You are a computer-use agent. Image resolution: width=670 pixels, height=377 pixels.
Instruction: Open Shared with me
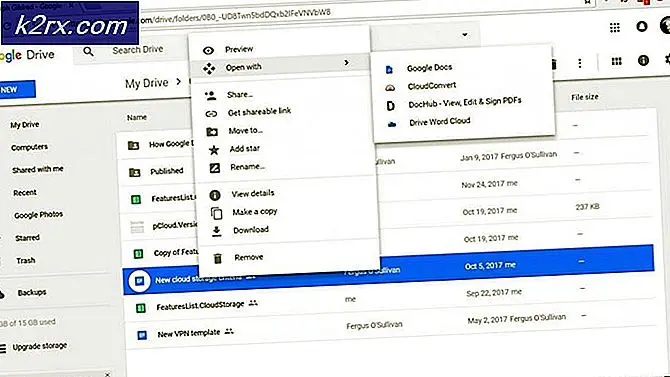click(38, 169)
